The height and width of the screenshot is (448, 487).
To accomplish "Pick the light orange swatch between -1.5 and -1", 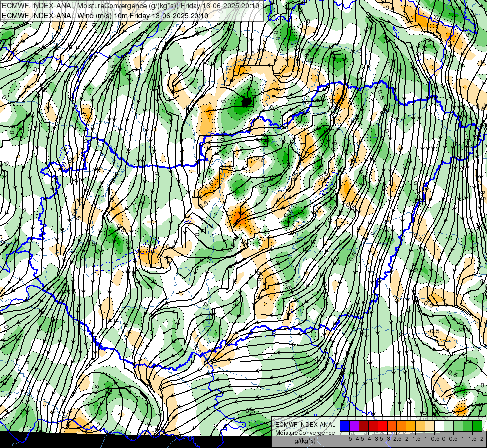I will (x=420, y=426).
